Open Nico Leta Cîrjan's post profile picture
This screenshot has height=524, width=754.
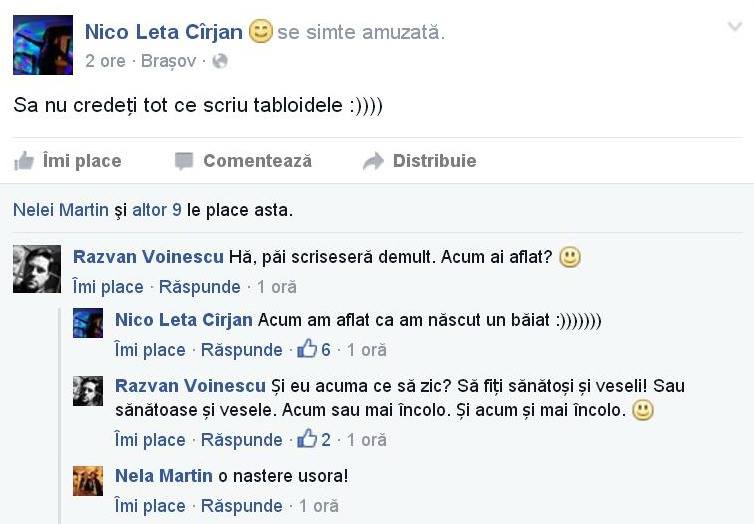(x=43, y=45)
